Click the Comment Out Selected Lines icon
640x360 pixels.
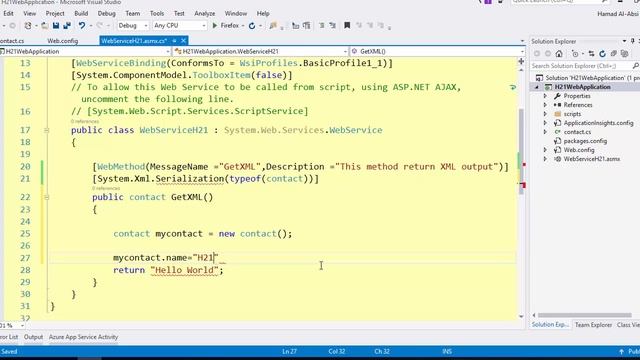(322, 25)
